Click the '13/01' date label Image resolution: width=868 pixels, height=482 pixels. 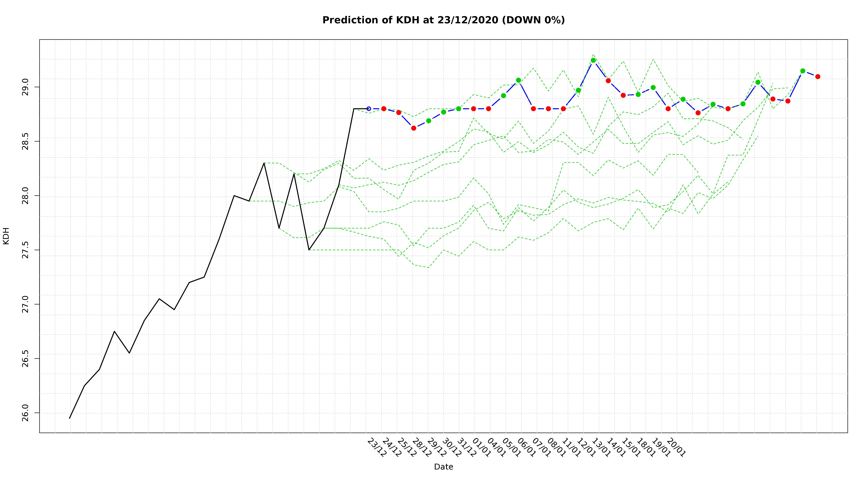(x=601, y=448)
